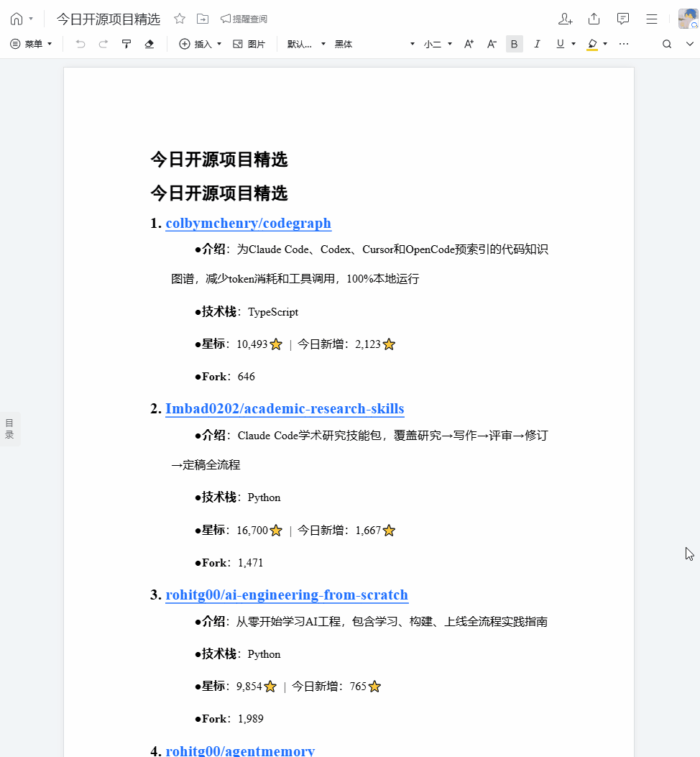
Task: Click the 今日新增: 1,667 text
Action: [x=339, y=530]
